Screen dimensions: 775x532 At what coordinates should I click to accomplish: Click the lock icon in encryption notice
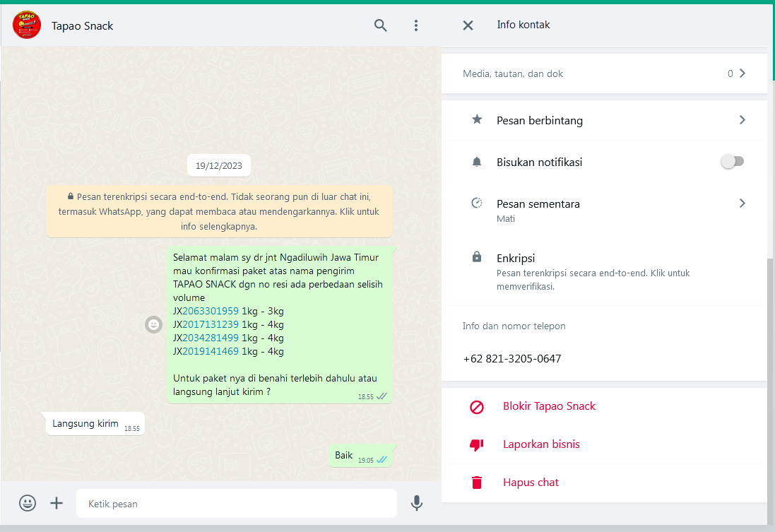[71, 196]
